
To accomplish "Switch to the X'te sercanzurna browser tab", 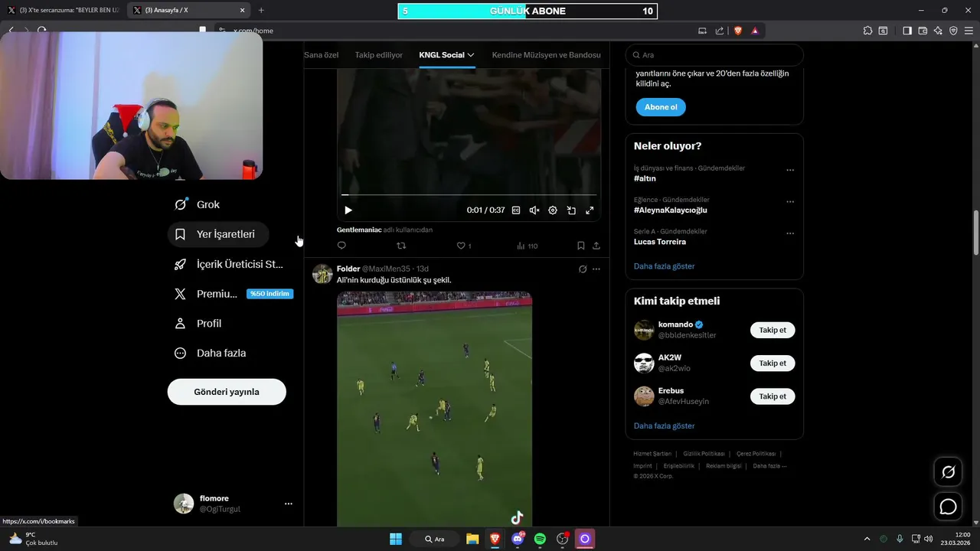I will (64, 10).
